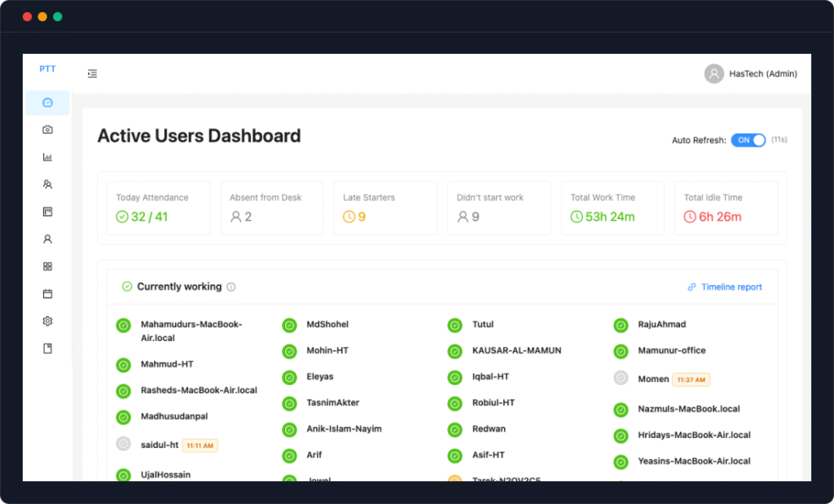The height and width of the screenshot is (504, 834).
Task: Turn off the Auto Refresh switch
Action: (748, 140)
